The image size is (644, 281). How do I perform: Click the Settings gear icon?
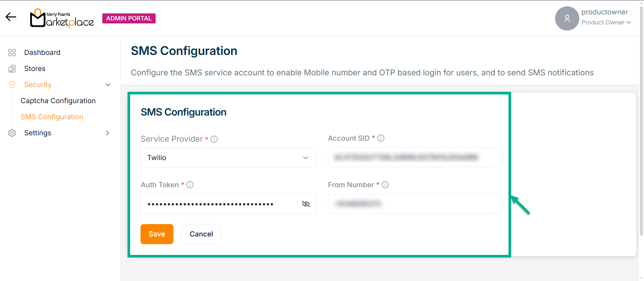tap(12, 133)
